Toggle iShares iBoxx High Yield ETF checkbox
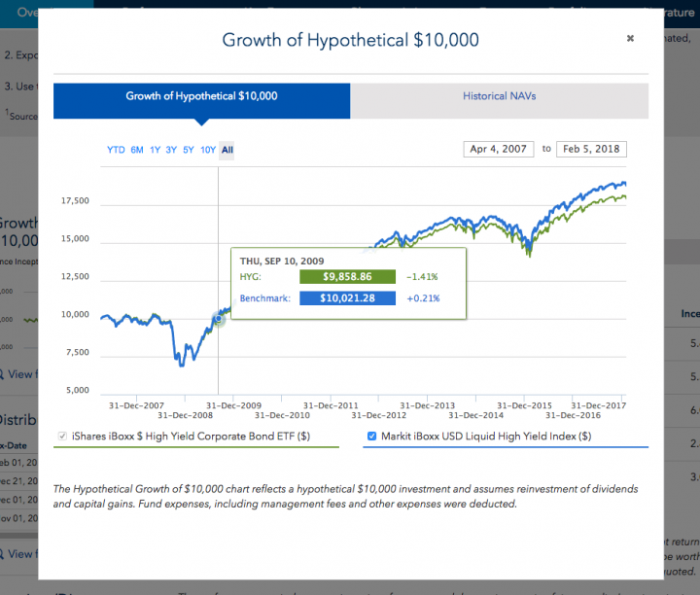700x595 pixels. click(62, 437)
